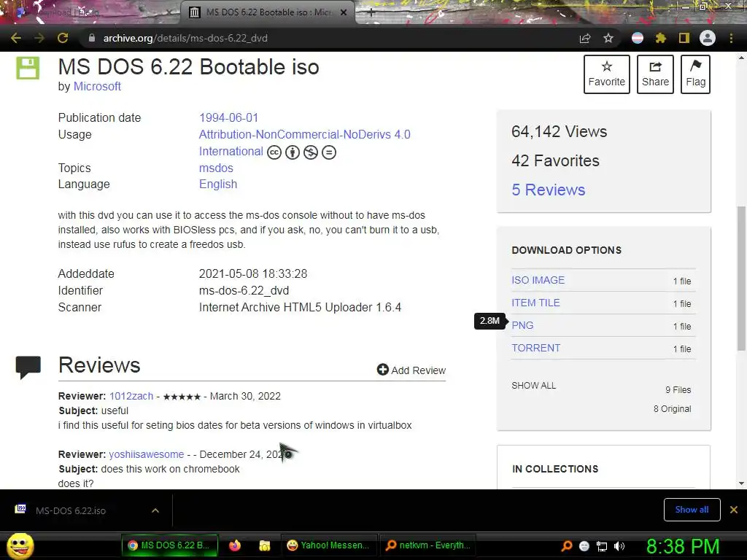Select the identifier text ms-dos-6.22_dvd
Viewport: 747px width, 560px height.
(x=244, y=290)
